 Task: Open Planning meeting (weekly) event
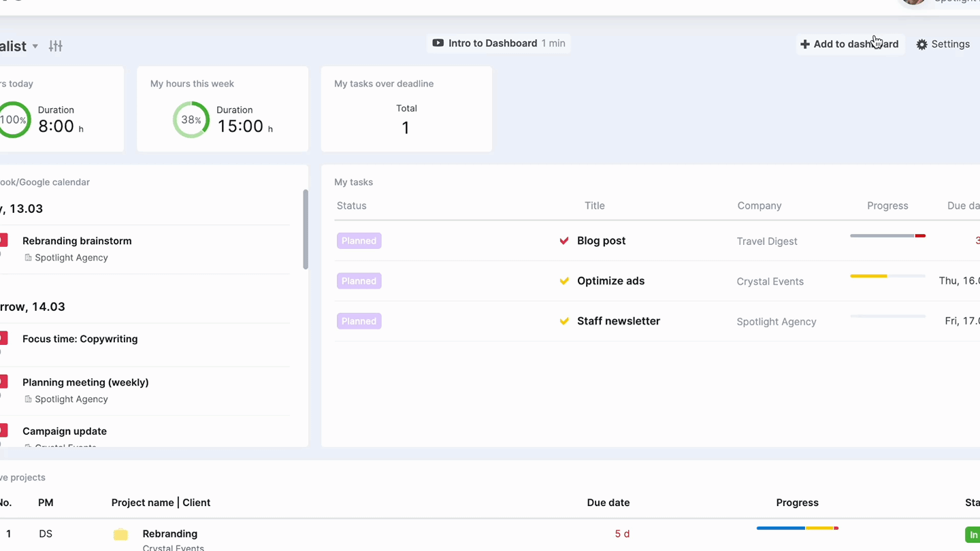click(86, 382)
